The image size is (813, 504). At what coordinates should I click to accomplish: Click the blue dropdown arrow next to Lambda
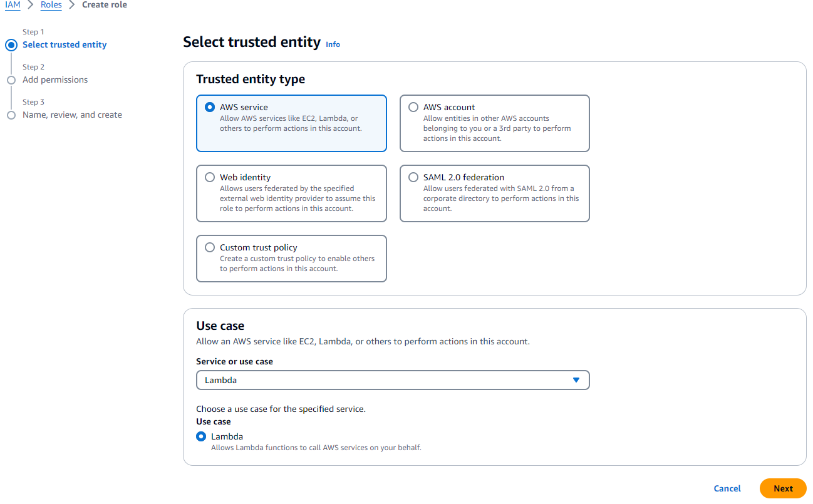576,380
